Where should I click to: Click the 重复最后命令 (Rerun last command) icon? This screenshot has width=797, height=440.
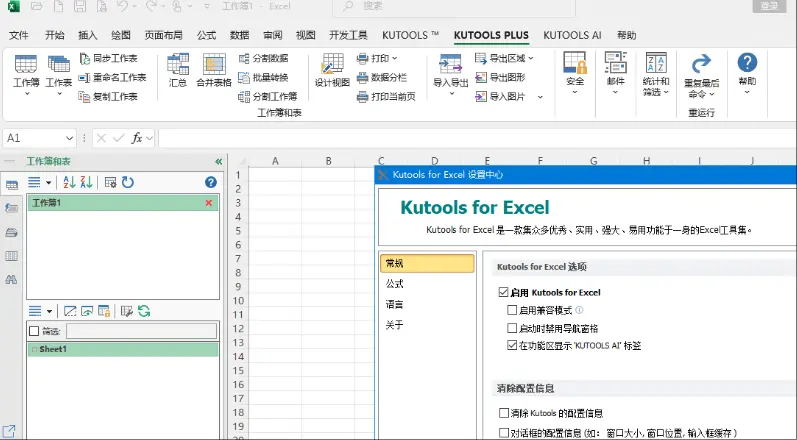click(x=701, y=74)
